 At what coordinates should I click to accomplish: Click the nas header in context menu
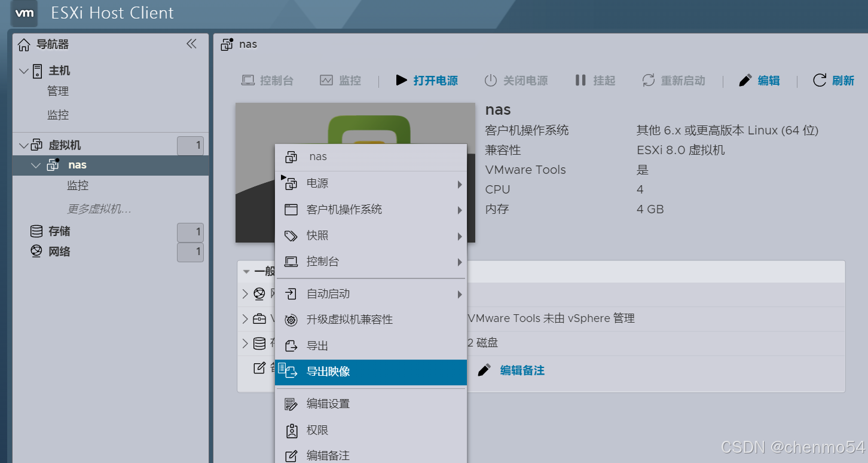[371, 157]
